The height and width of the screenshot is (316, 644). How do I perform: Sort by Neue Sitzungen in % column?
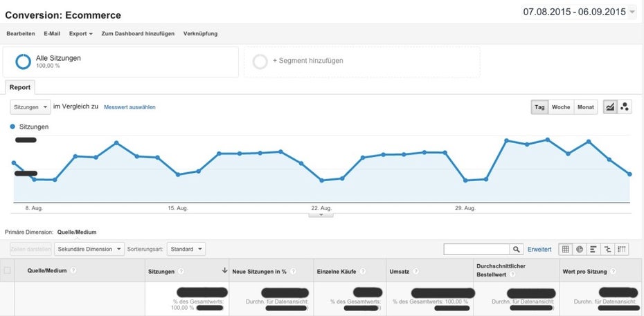pos(259,272)
